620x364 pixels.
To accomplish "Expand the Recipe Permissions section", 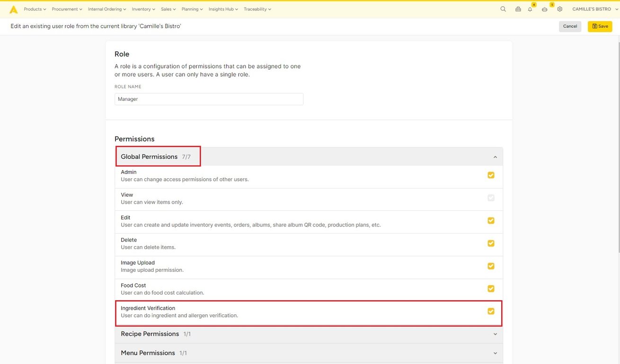I will click(x=495, y=334).
